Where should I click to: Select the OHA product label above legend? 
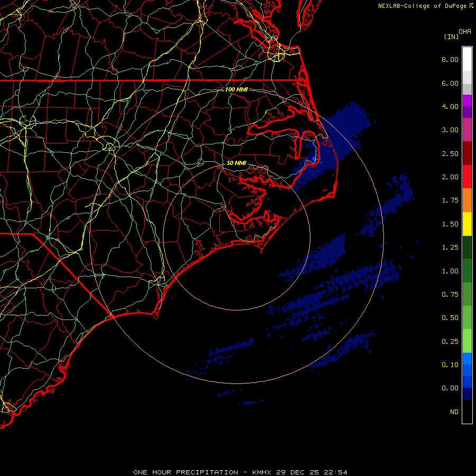coord(465,32)
